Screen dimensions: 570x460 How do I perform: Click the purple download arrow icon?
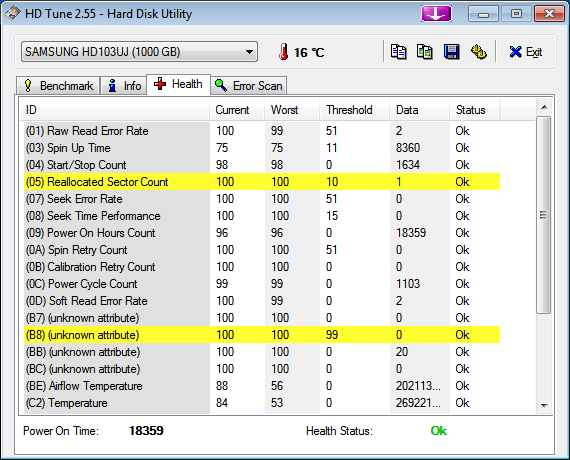(436, 14)
